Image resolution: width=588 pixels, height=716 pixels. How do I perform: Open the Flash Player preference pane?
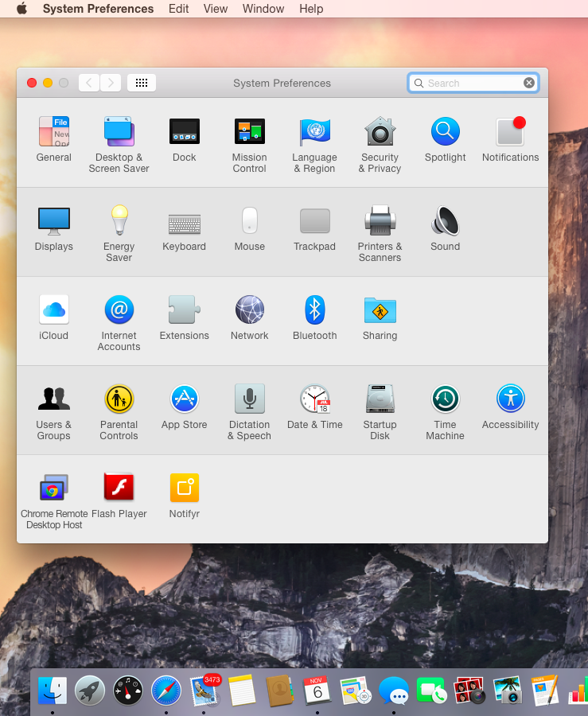119,488
